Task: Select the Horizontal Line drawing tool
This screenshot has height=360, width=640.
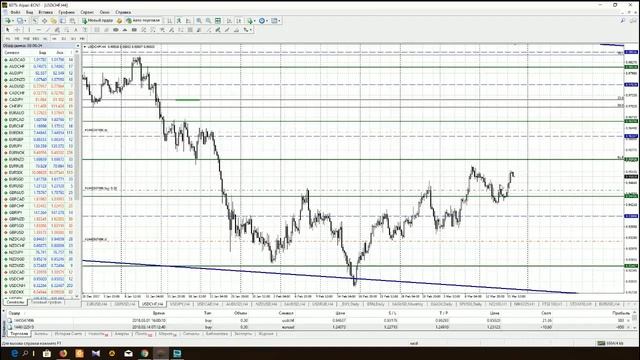Action: click(38, 30)
